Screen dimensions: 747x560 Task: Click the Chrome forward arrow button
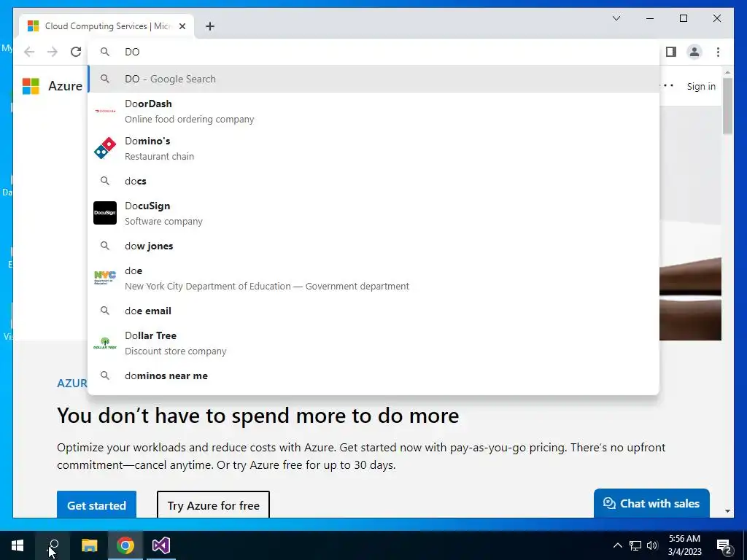(53, 52)
